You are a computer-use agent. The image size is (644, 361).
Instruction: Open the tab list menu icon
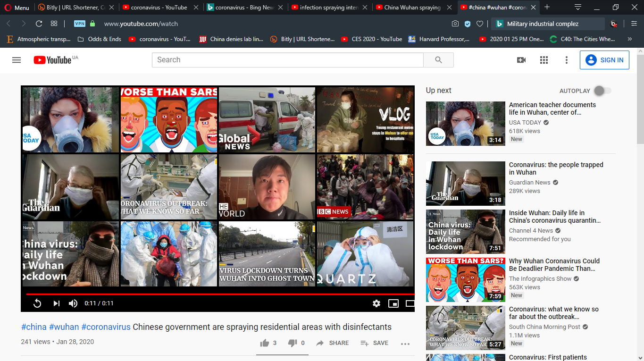[x=578, y=7]
